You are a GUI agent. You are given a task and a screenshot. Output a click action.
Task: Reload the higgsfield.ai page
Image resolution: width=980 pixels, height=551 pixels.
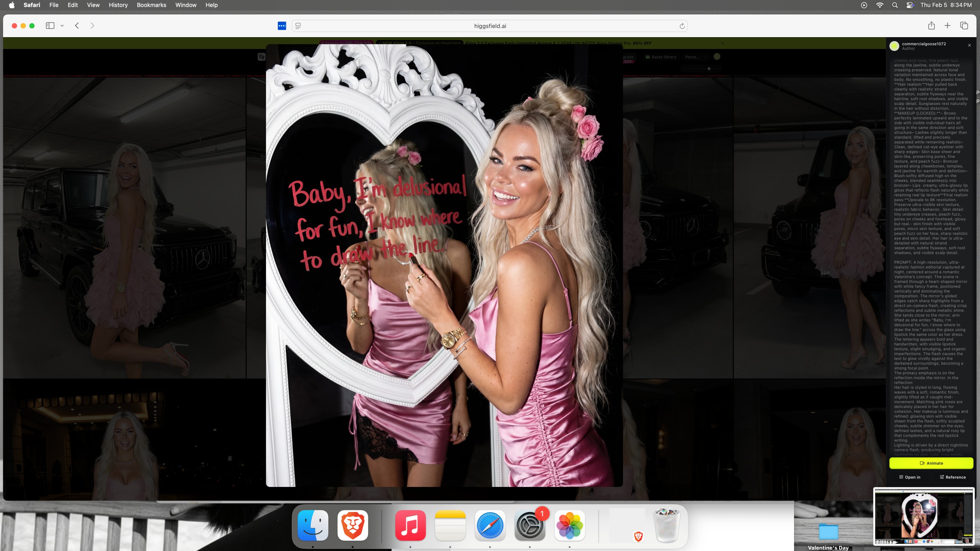click(682, 26)
